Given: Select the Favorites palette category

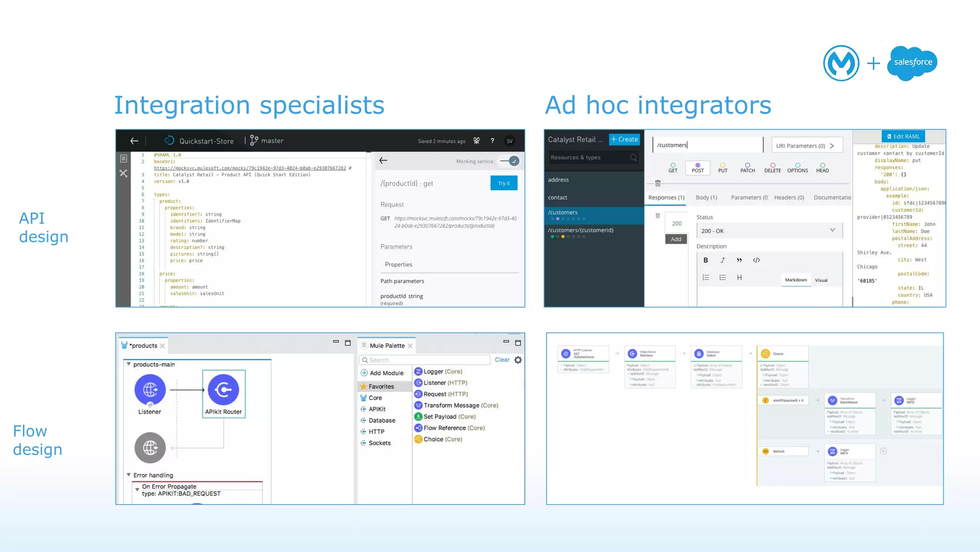Looking at the screenshot, I should coord(384,386).
